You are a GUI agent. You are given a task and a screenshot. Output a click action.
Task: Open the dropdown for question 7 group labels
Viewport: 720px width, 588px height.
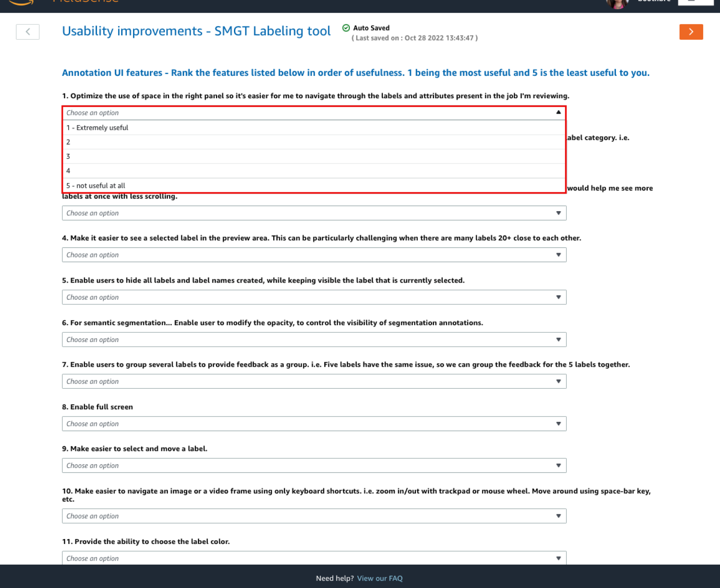tap(314, 381)
